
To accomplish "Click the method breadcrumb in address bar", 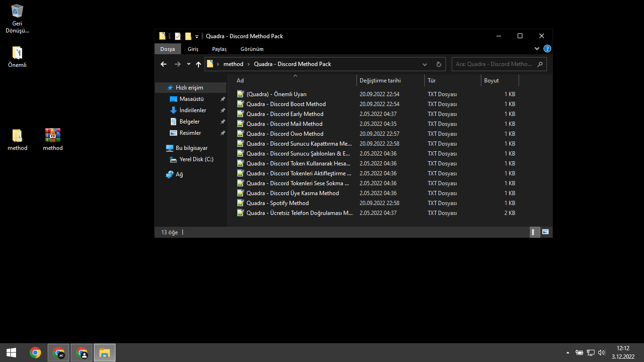I will click(x=233, y=64).
